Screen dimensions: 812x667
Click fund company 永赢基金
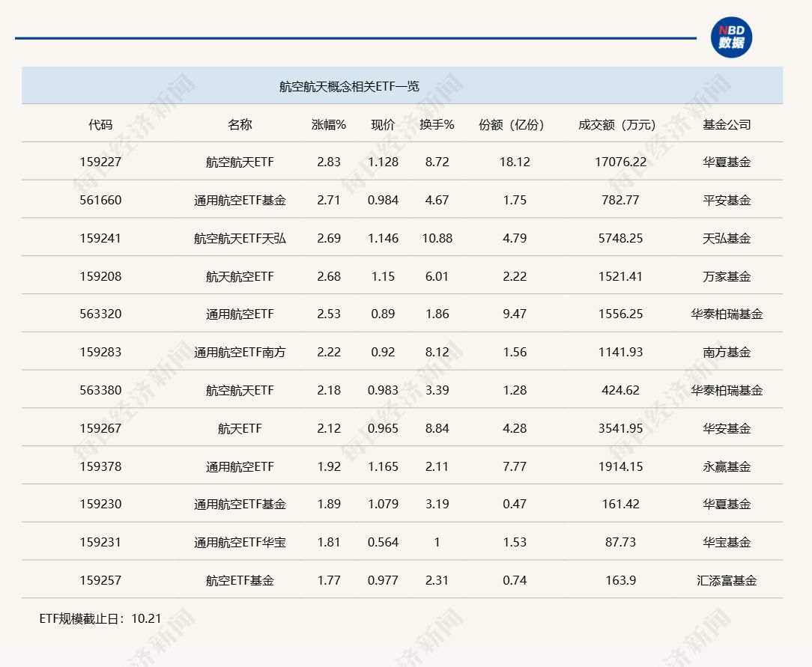point(727,466)
